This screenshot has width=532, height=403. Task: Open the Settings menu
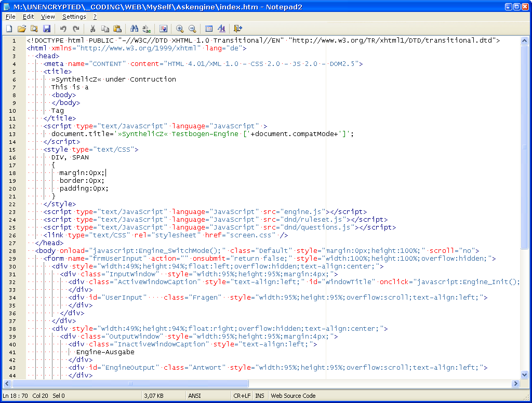click(74, 17)
